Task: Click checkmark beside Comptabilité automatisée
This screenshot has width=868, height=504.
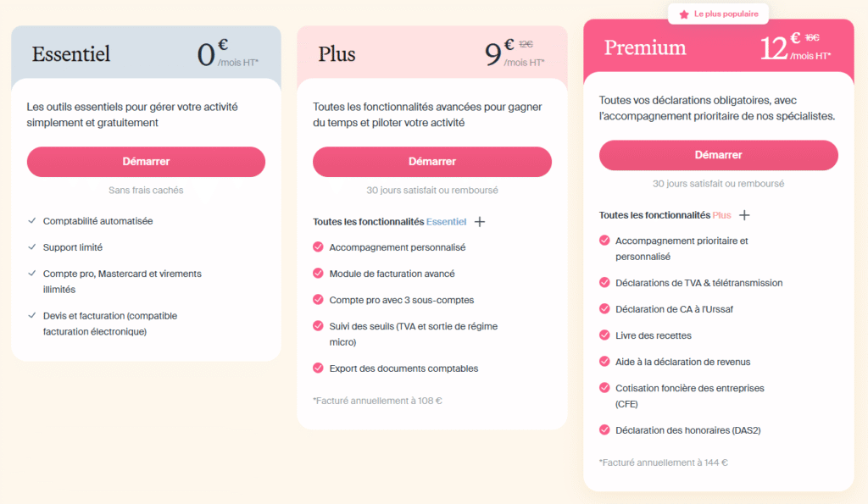Action: (x=32, y=220)
